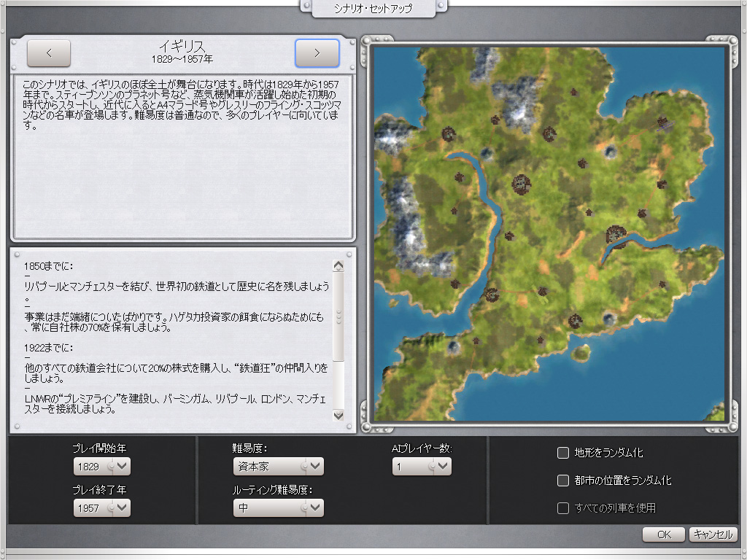Enable the 都市の位置をランダム化 checkbox
Screen dimensions: 747x560
[563, 480]
